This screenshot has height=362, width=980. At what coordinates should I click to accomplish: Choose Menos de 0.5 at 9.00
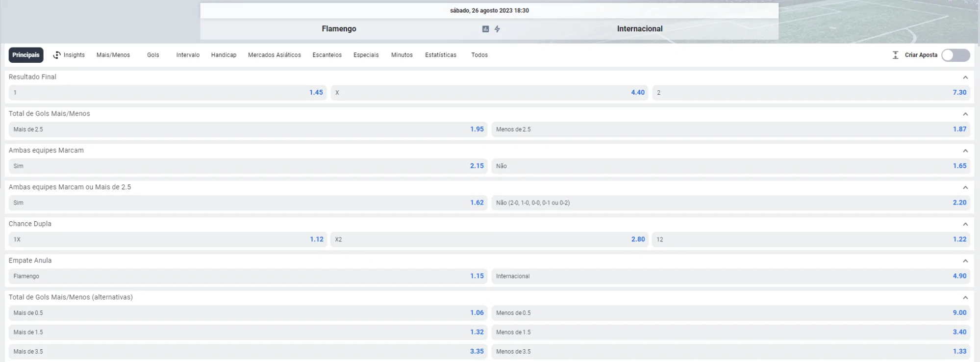coord(731,313)
